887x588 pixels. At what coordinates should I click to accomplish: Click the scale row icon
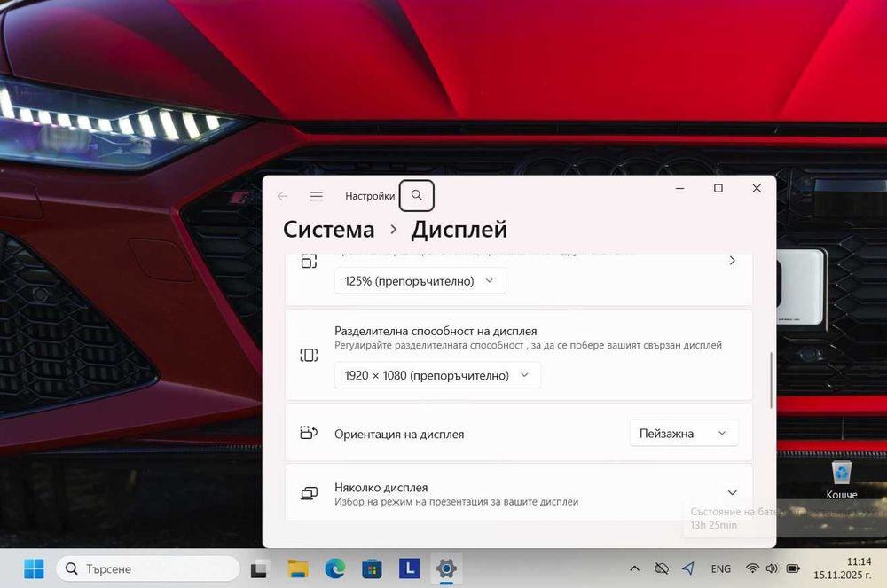click(x=309, y=262)
